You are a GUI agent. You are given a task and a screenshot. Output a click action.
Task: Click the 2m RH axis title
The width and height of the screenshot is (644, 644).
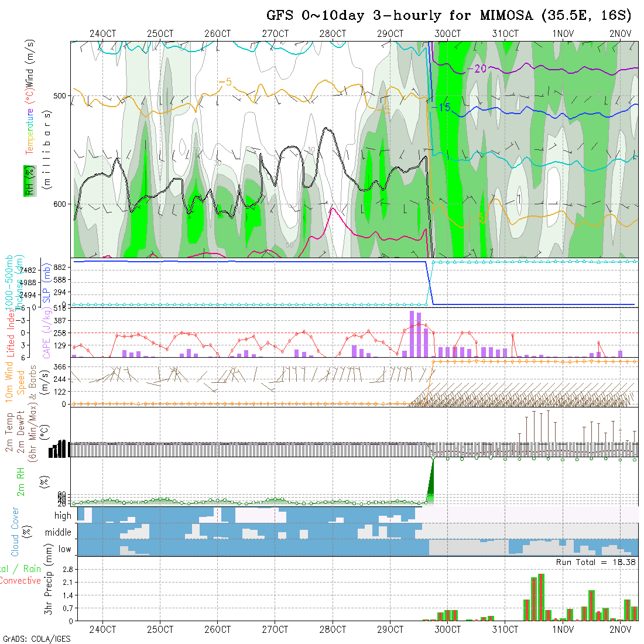20,480
